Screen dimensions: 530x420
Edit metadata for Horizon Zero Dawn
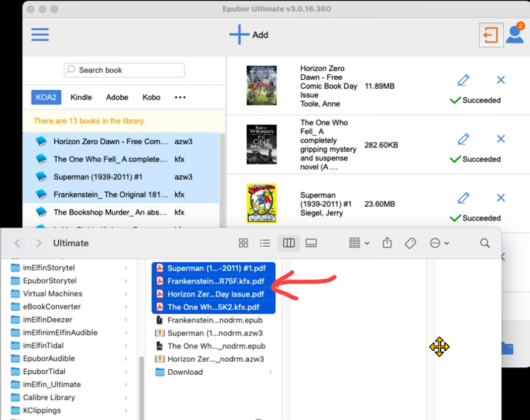464,80
